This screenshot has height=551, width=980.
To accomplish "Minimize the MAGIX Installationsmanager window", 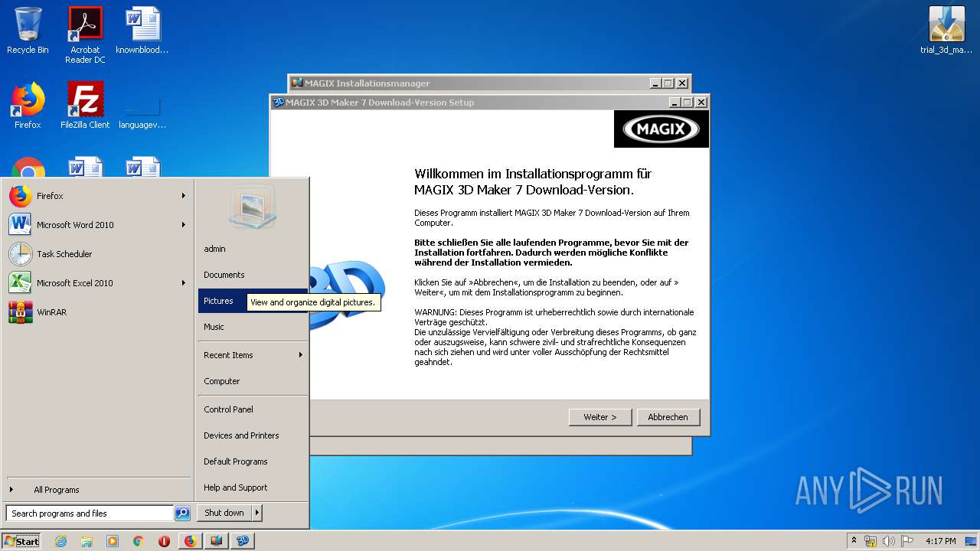I will 655,83.
